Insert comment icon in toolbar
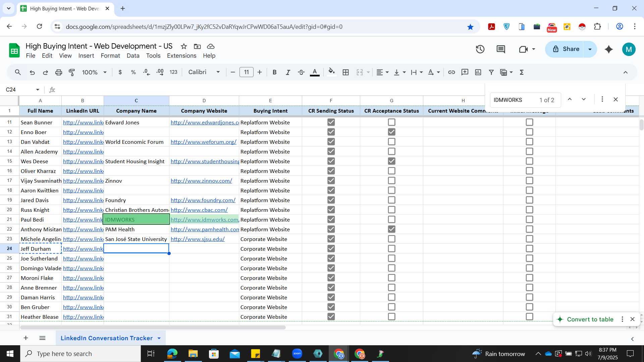Screen dimensions: 644x362 (x=465, y=72)
